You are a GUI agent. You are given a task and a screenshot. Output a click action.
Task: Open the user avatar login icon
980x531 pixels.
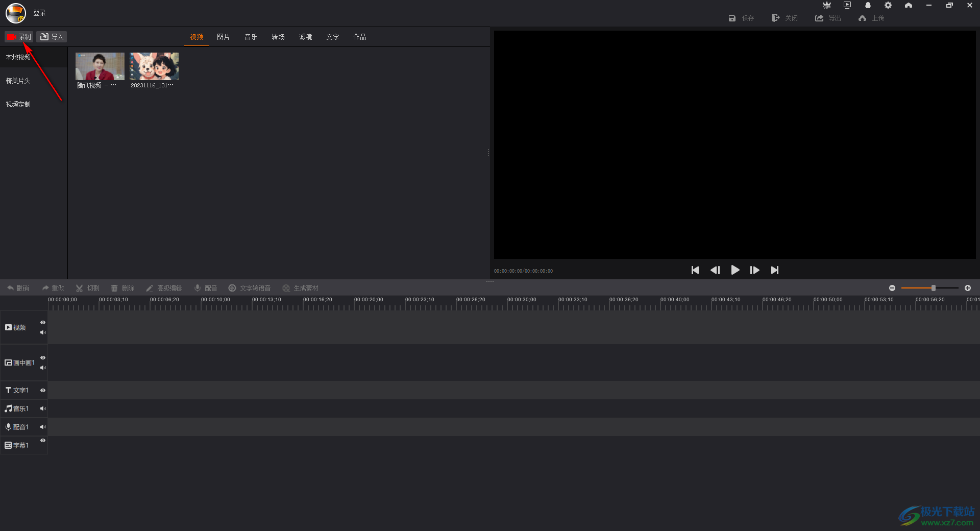[16, 13]
